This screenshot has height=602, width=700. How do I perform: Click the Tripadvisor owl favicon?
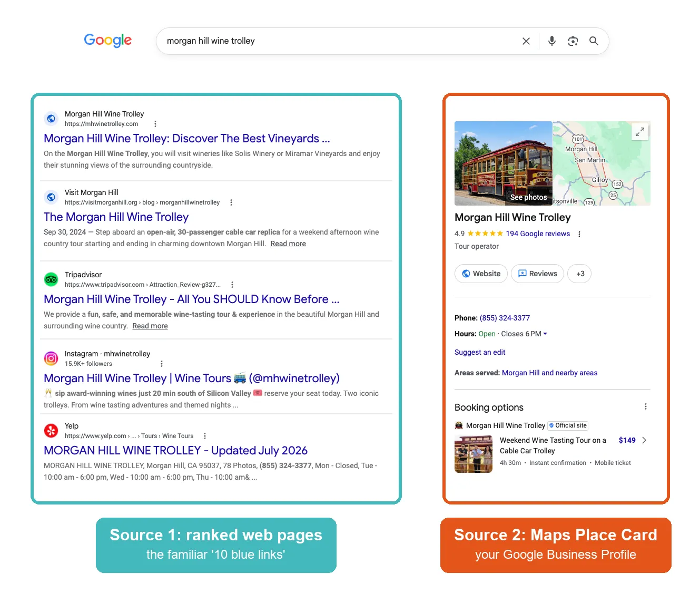(x=51, y=279)
